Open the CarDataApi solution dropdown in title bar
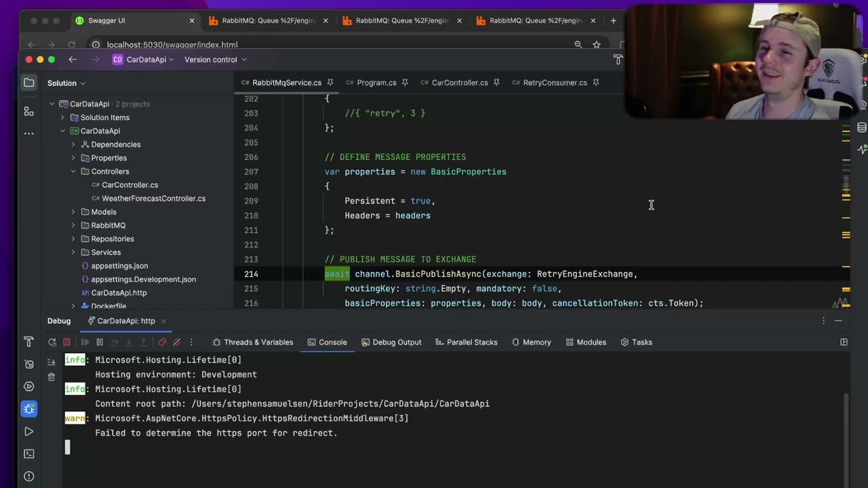868x488 pixels. pos(143,60)
